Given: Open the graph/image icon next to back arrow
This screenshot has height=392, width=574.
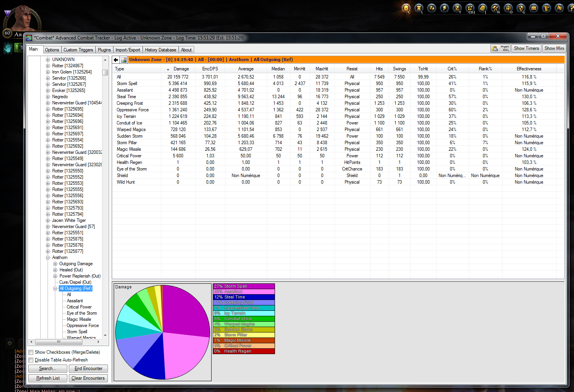Looking at the screenshot, I should [x=124, y=60].
